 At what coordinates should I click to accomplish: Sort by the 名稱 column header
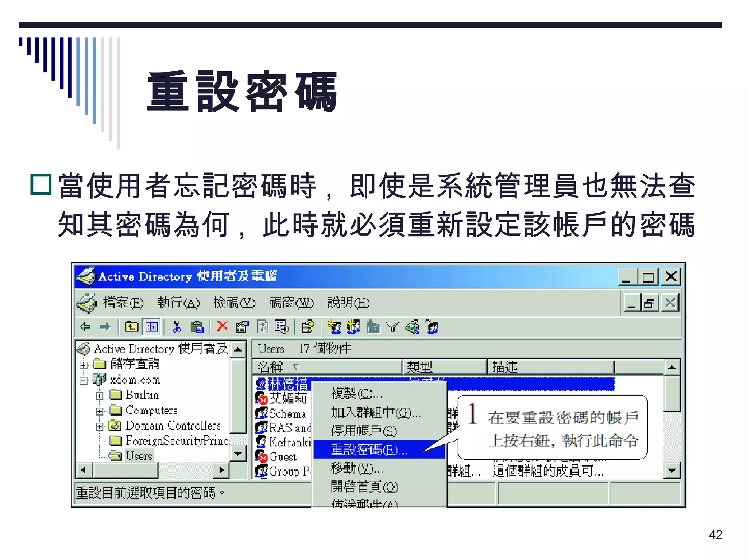[327, 367]
